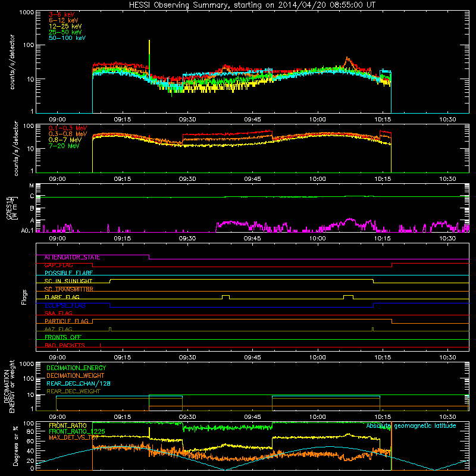The image size is (476, 476).
Task: Select the FRONTS_OFF label
Action: point(63,337)
